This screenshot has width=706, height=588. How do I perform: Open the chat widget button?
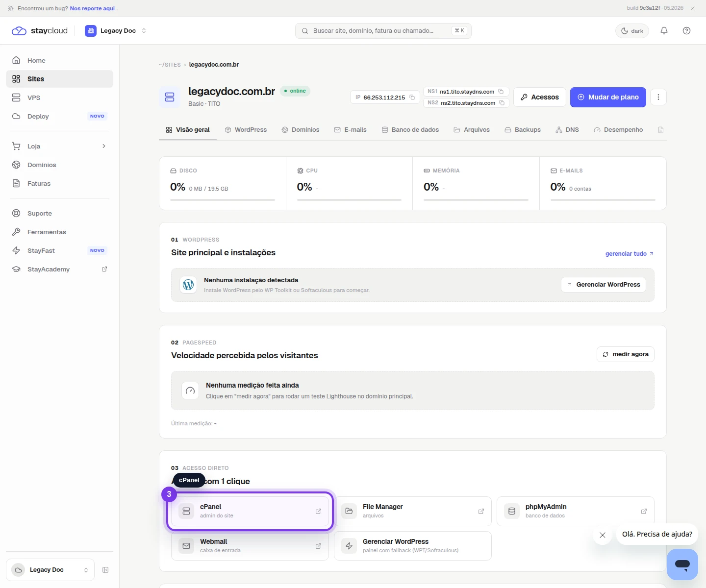point(682,564)
